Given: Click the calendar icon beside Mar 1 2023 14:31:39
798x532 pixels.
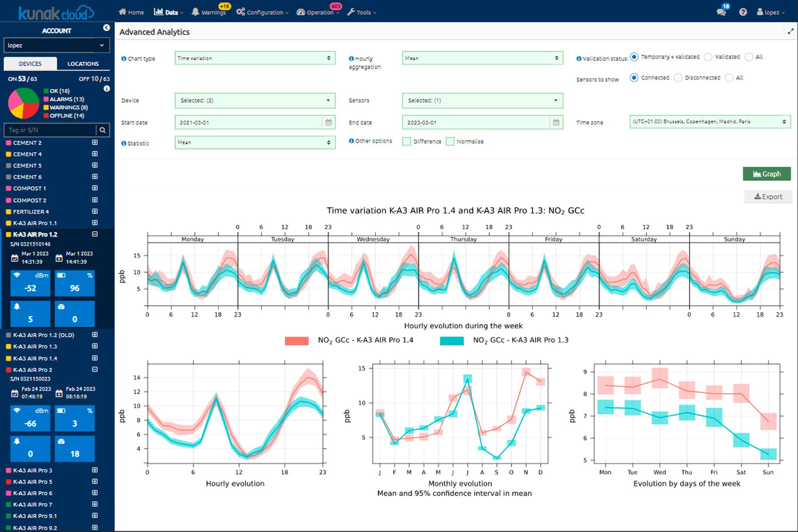Looking at the screenshot, I should click(15, 258).
